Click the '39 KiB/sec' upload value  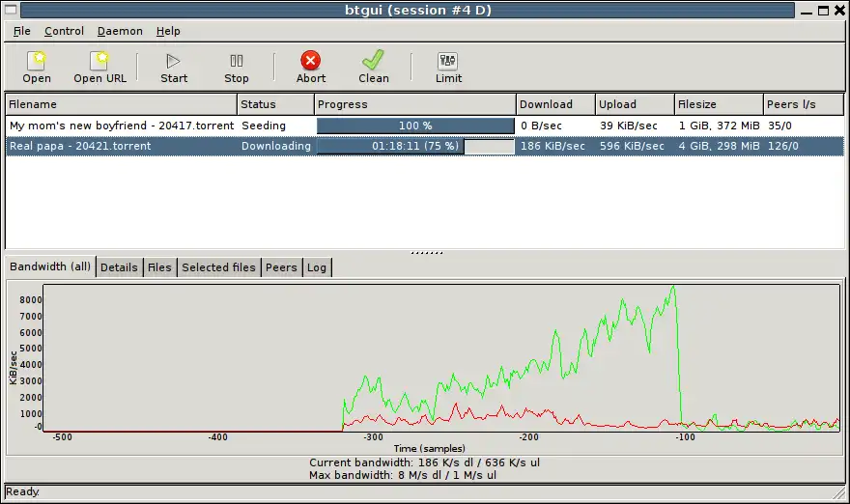point(628,126)
